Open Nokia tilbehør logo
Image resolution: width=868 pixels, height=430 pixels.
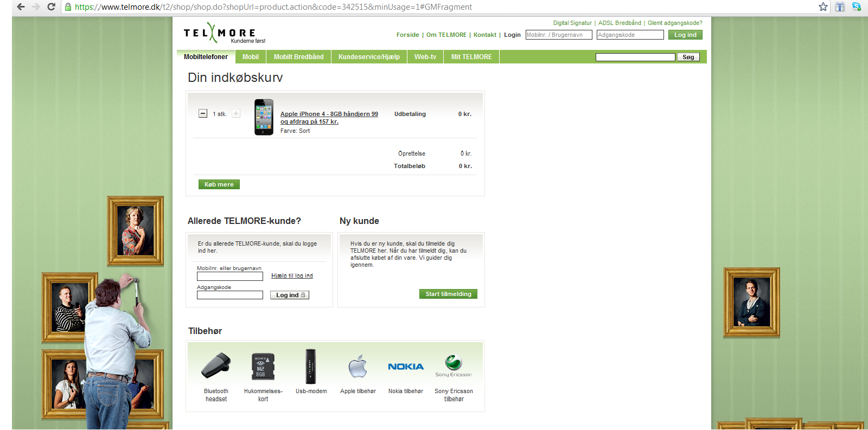tap(406, 367)
